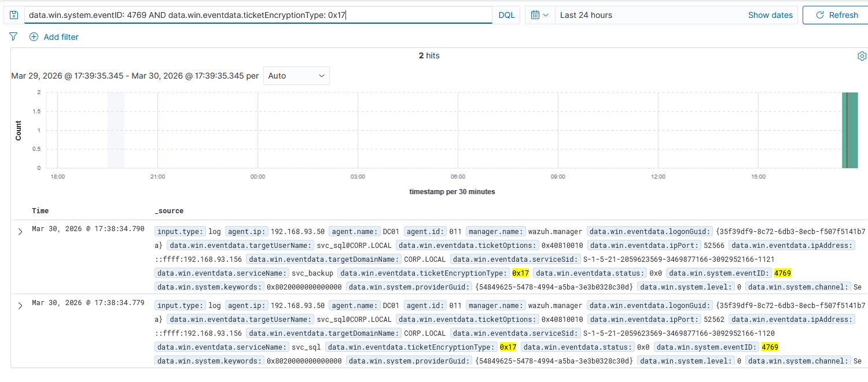
Task: Expand the 17:38:34.779 log row
Action: (x=20, y=306)
